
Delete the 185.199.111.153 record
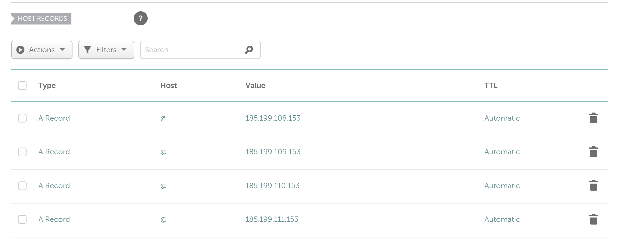(x=593, y=219)
